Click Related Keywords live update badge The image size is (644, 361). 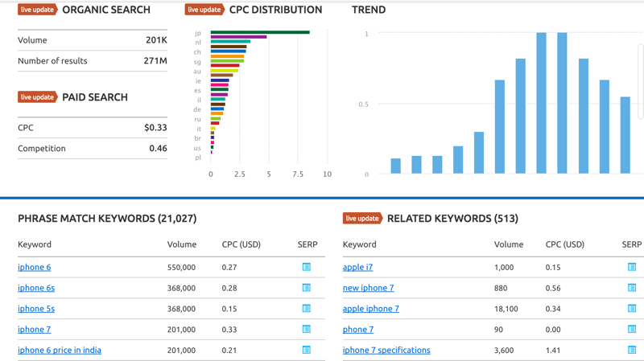click(x=363, y=218)
